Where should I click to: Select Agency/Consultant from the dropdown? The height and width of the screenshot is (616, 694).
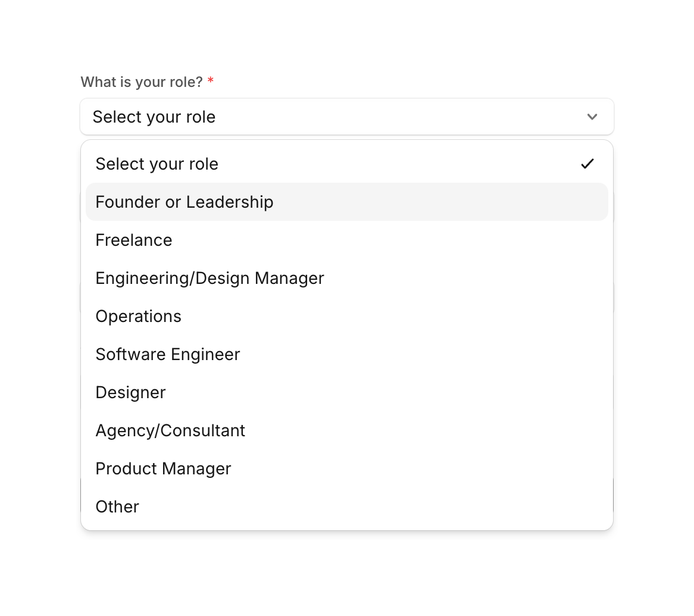(170, 430)
